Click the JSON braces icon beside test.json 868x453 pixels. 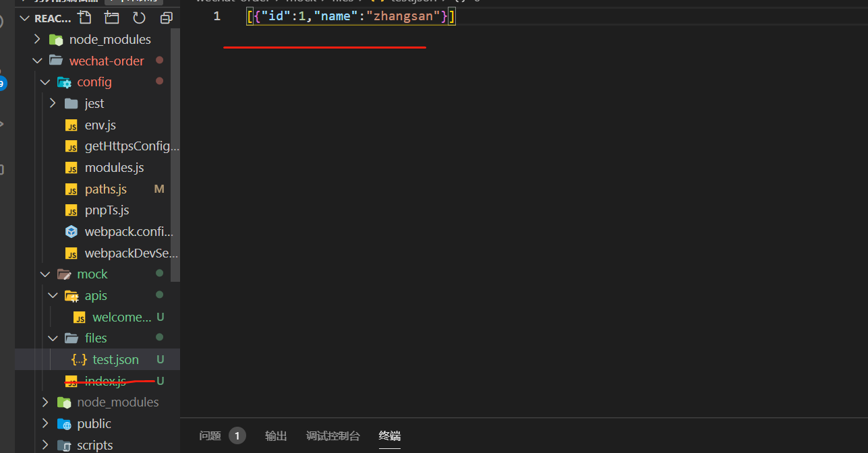[79, 360]
